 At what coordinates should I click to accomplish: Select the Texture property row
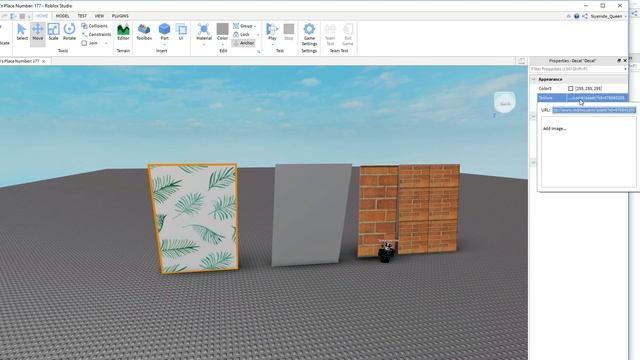[582, 98]
